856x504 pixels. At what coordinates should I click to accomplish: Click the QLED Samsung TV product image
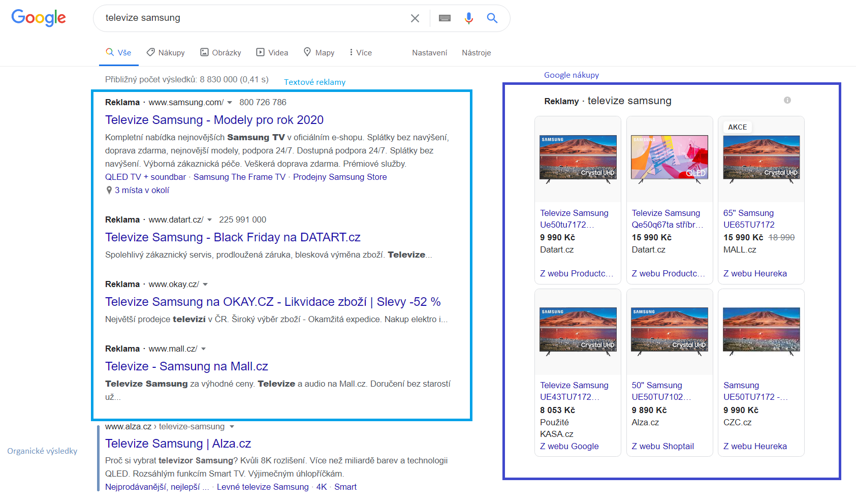click(x=669, y=157)
